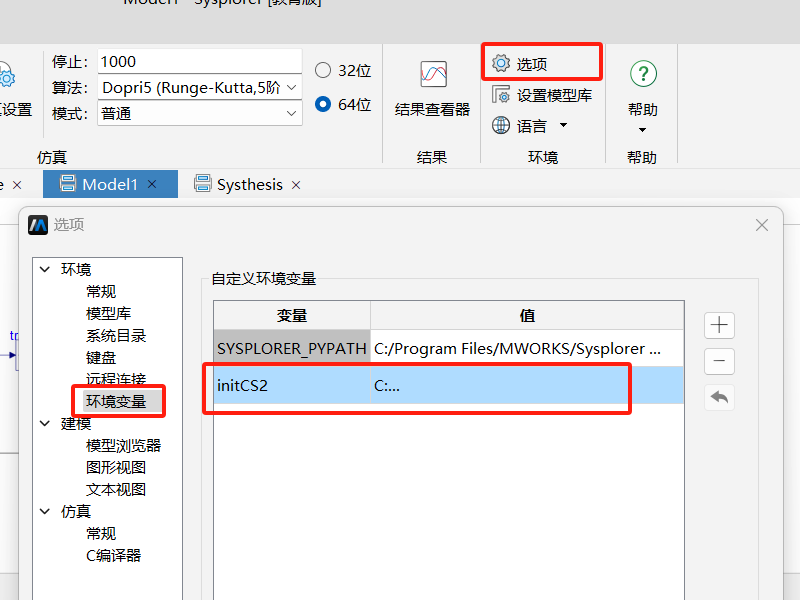Click the 停止 time input field
The height and width of the screenshot is (600, 800).
(x=199, y=61)
